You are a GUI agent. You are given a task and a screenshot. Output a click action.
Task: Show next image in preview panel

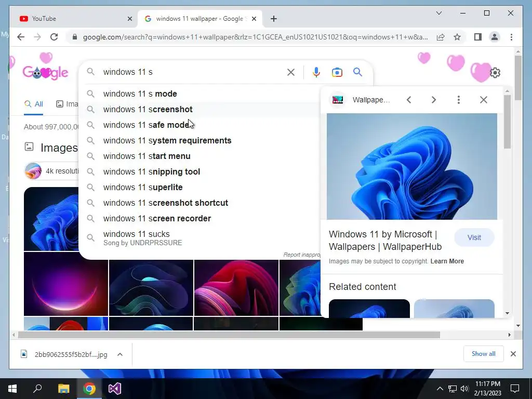click(x=434, y=100)
